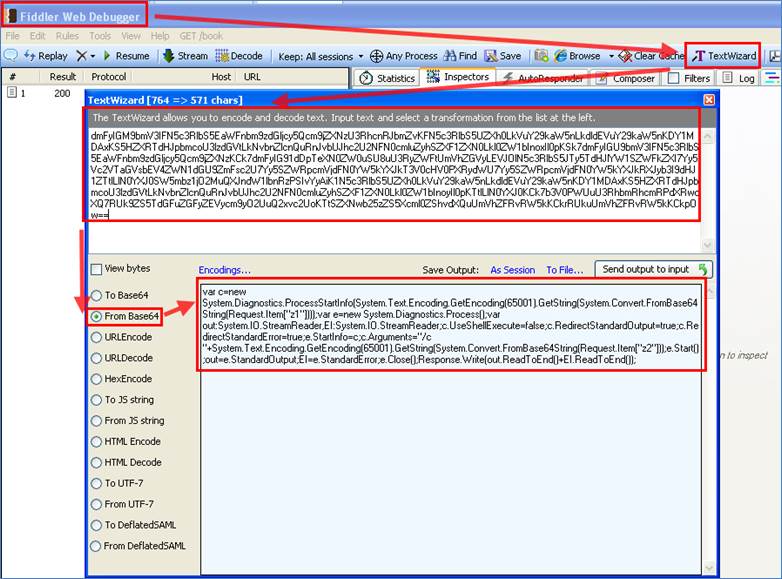The height and width of the screenshot is (579, 782).
Task: Click Send output to input button
Action: click(654, 269)
